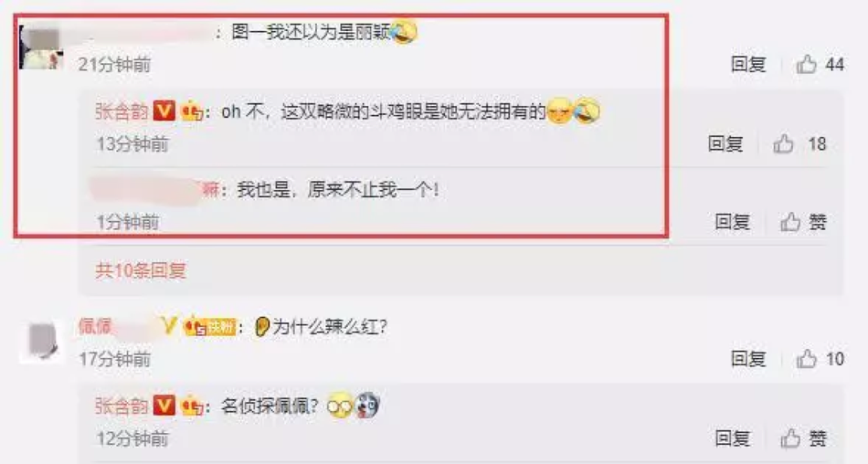The height and width of the screenshot is (464, 868).
Task: Like the comment with 44 likes
Action: pyautogui.click(x=807, y=64)
